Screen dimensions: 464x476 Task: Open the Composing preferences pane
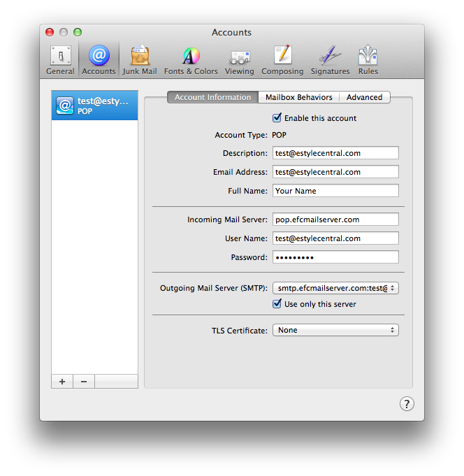click(282, 60)
